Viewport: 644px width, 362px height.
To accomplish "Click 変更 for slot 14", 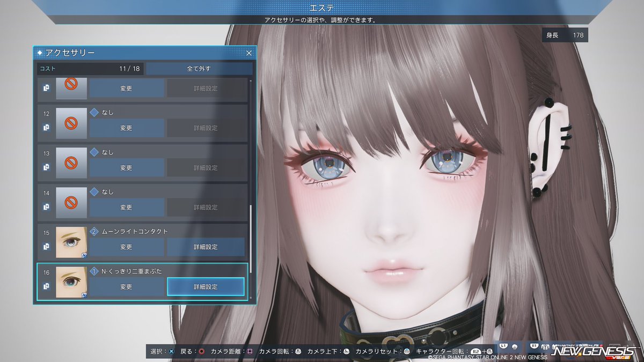I will click(127, 208).
